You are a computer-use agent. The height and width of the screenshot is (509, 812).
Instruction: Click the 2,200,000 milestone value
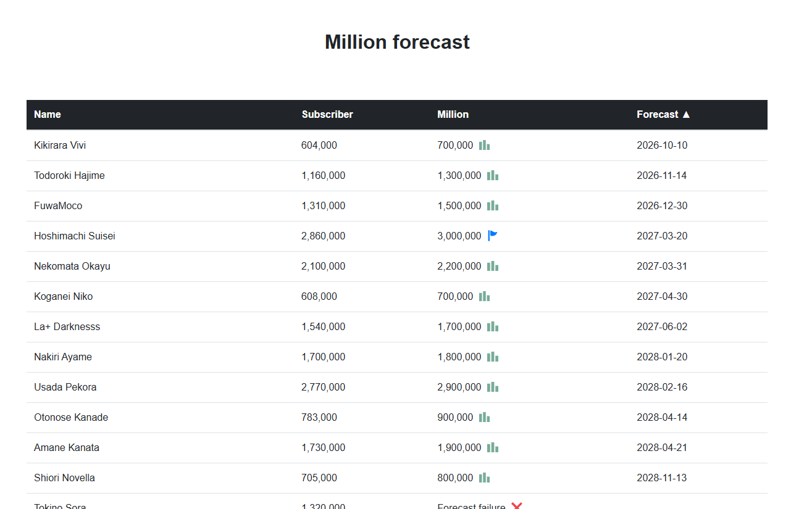coord(459,267)
